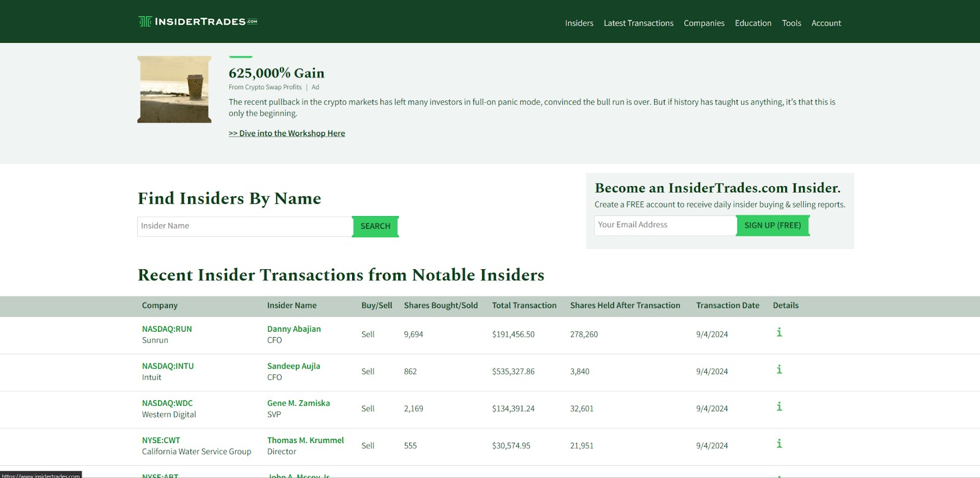
Task: Click the From Crypto Swap Profits label
Action: (265, 88)
